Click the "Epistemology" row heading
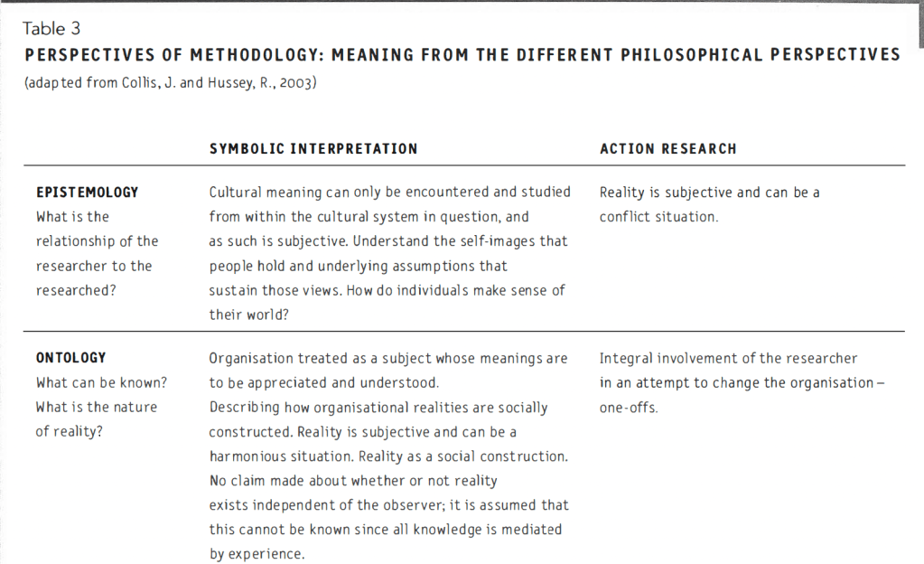Image resolution: width=924 pixels, height=564 pixels. (87, 193)
